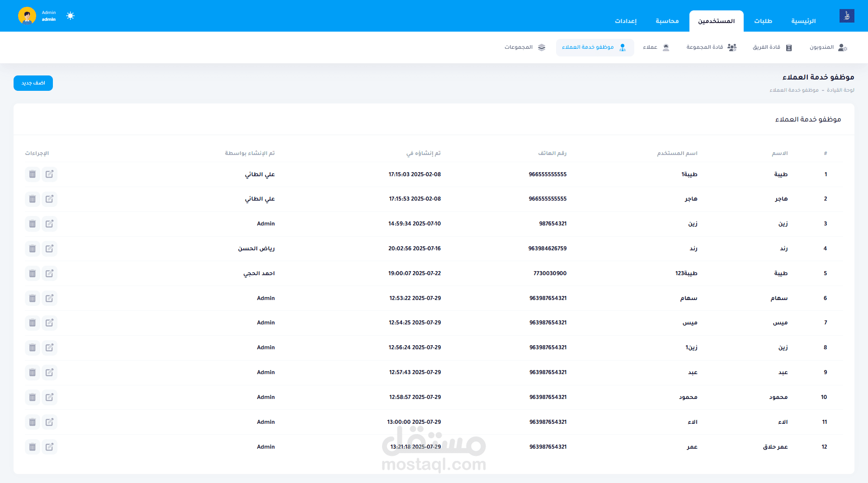Edit row 9 user عبد
Image resolution: width=868 pixels, height=483 pixels.
tap(49, 372)
